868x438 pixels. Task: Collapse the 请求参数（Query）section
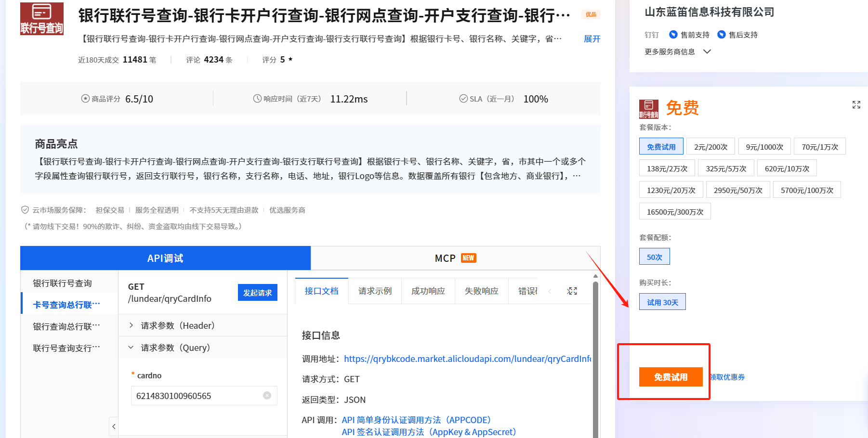pyautogui.click(x=176, y=347)
